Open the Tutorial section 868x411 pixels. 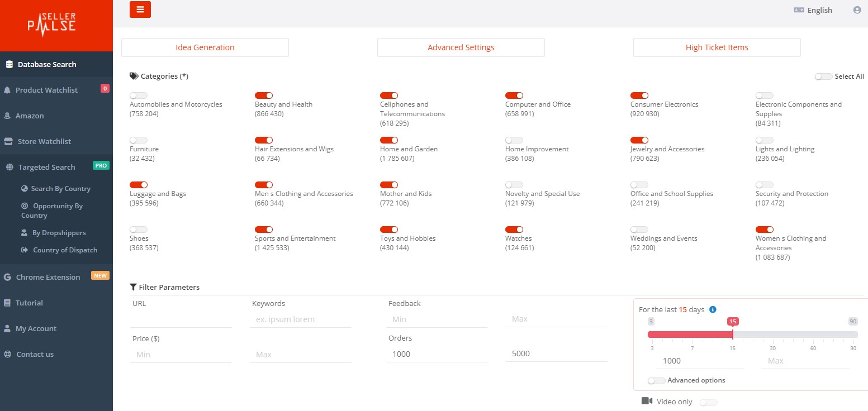(28, 303)
